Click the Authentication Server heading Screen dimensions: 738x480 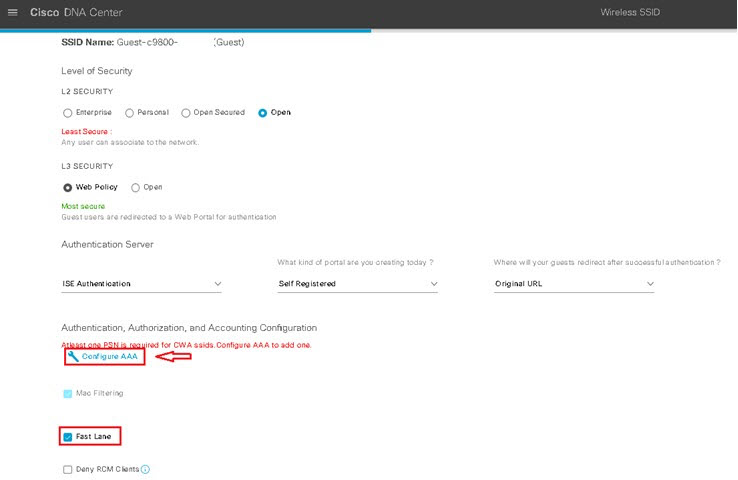107,245
